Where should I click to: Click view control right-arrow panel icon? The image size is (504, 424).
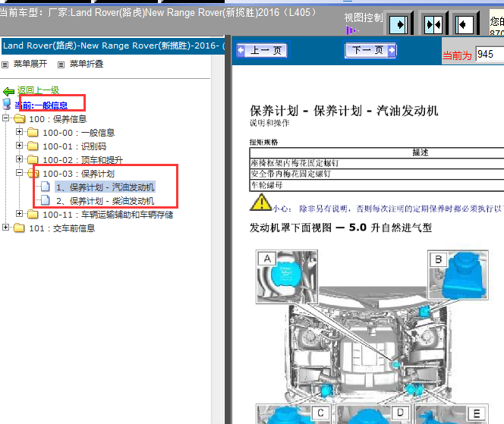click(398, 24)
